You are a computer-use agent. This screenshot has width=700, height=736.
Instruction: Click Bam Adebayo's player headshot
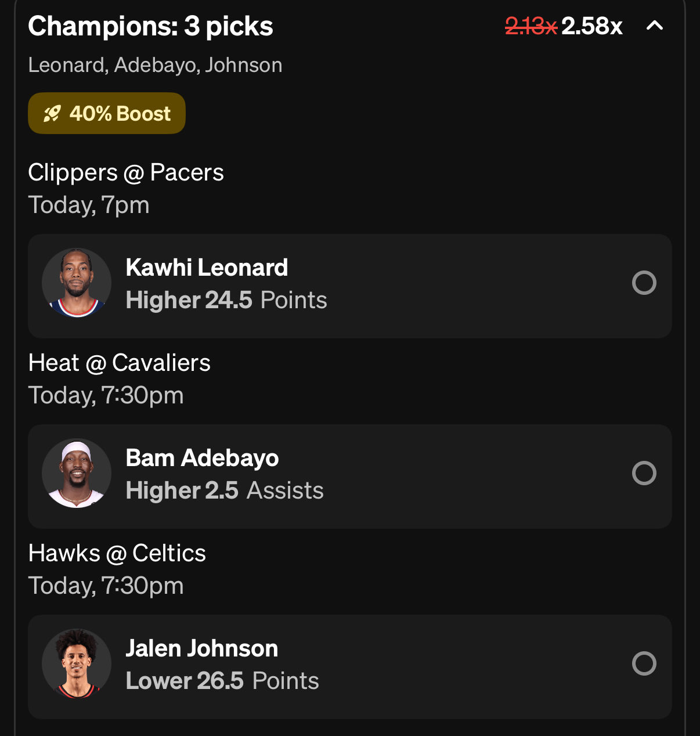[77, 474]
